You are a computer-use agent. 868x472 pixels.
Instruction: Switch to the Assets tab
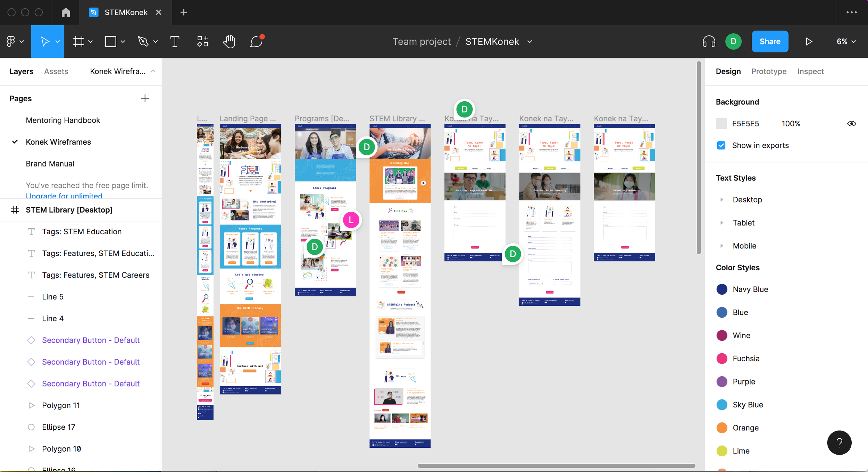pos(56,71)
